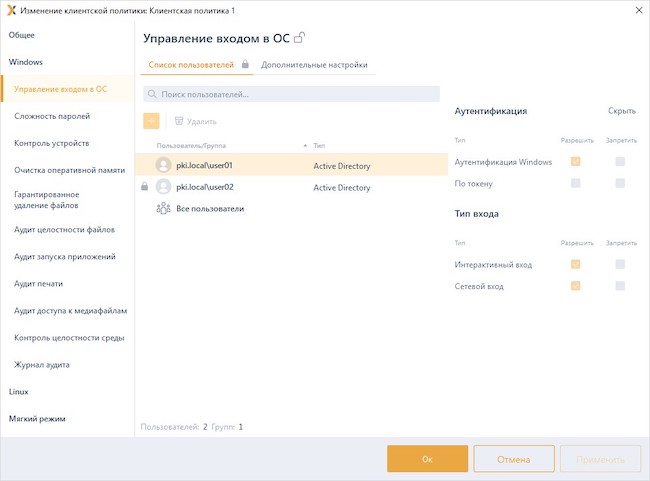
Task: Click into the Поиск пользователей search field
Action: (295, 94)
